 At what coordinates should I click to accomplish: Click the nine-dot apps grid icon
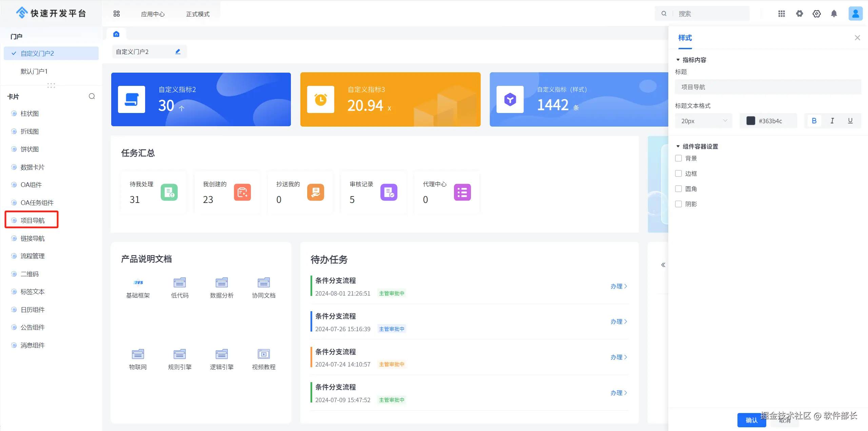(x=781, y=14)
